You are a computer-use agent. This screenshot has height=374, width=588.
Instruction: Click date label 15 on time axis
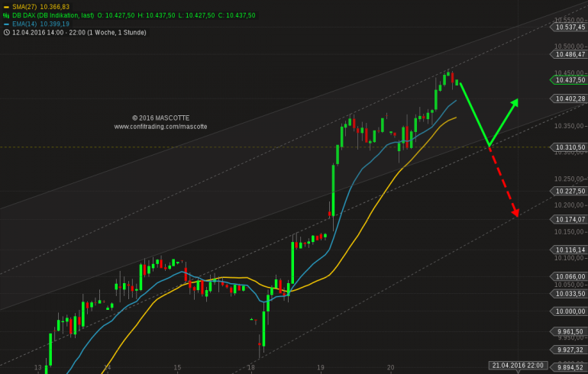[x=177, y=368]
